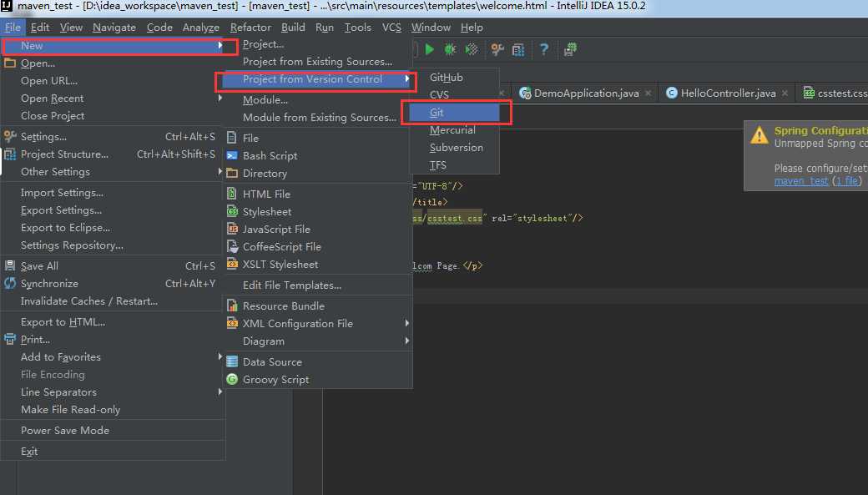Image resolution: width=868 pixels, height=495 pixels.
Task: Open the maven_test link in notification
Action: 801,181
